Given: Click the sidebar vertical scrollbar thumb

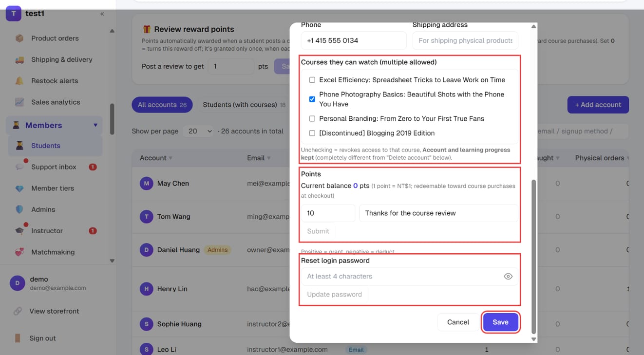Looking at the screenshot, I should pos(112,119).
